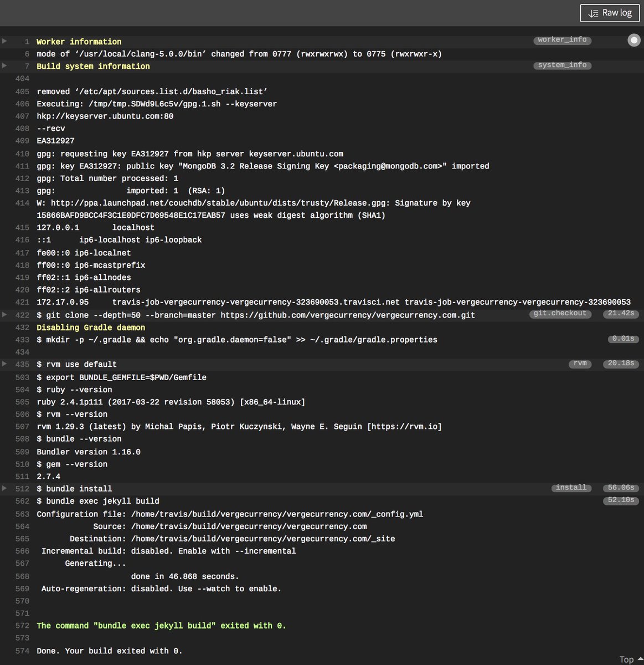Click the 'Bundler version 1.16.0' line
This screenshot has width=644, height=665.
coord(89,452)
